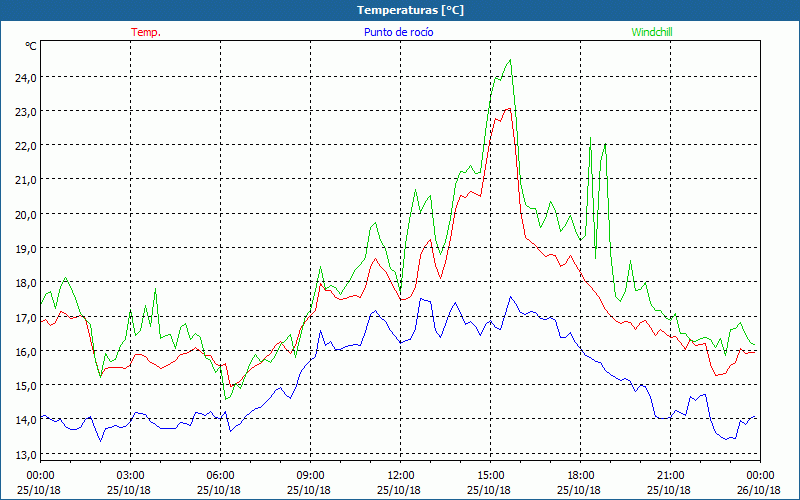Click the 20,0 y-axis value
The width and height of the screenshot is (800, 500).
coord(26,214)
